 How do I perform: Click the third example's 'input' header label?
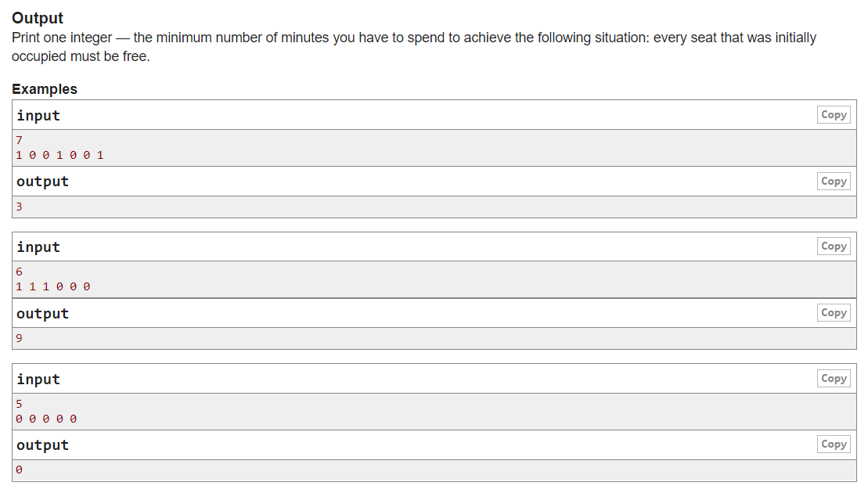click(x=38, y=380)
